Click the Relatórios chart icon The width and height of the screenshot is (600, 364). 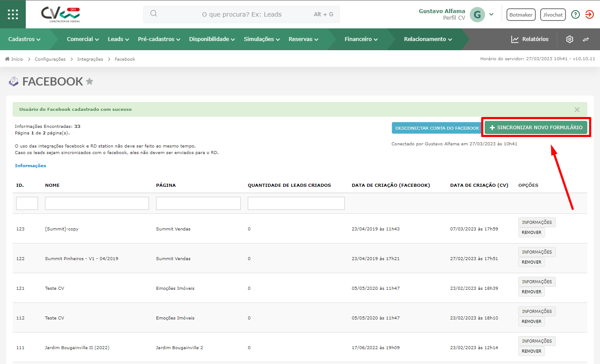(x=515, y=39)
